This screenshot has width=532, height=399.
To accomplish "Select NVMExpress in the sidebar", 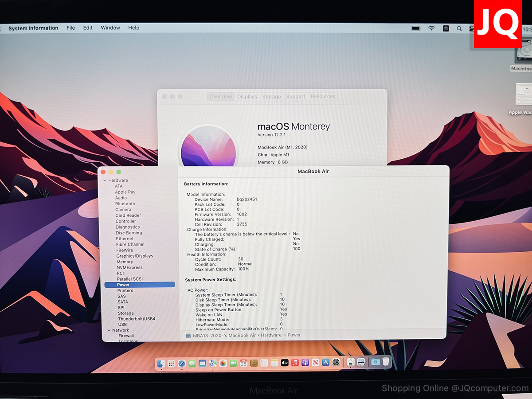I will 129,267.
